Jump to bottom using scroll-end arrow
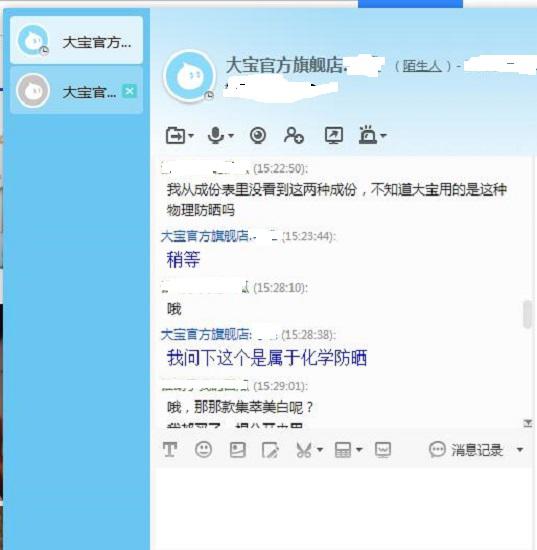The width and height of the screenshot is (537, 550). pos(528,423)
